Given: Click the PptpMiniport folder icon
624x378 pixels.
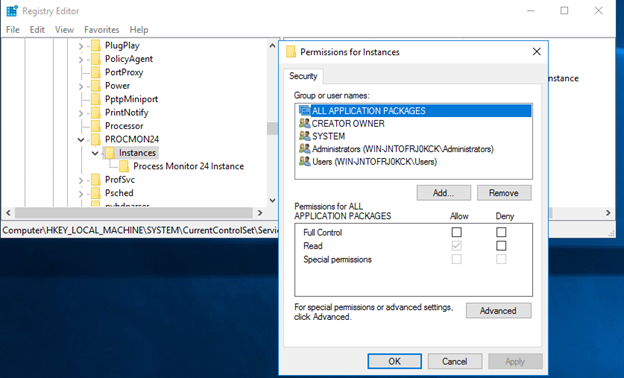Looking at the screenshot, I should click(96, 99).
